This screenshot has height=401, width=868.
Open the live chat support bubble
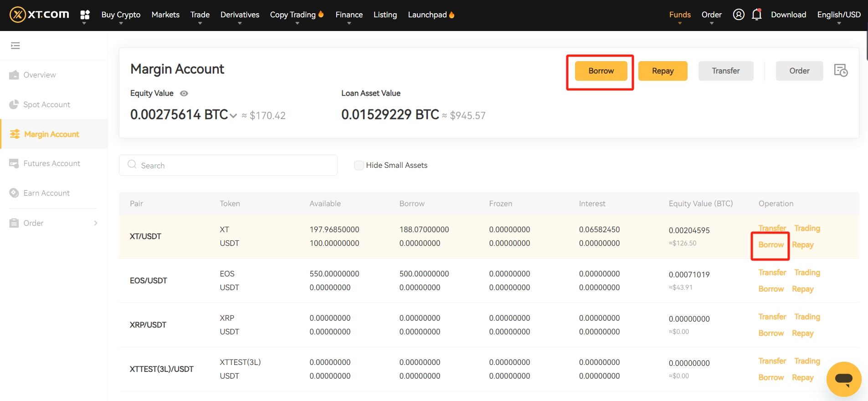tap(844, 379)
